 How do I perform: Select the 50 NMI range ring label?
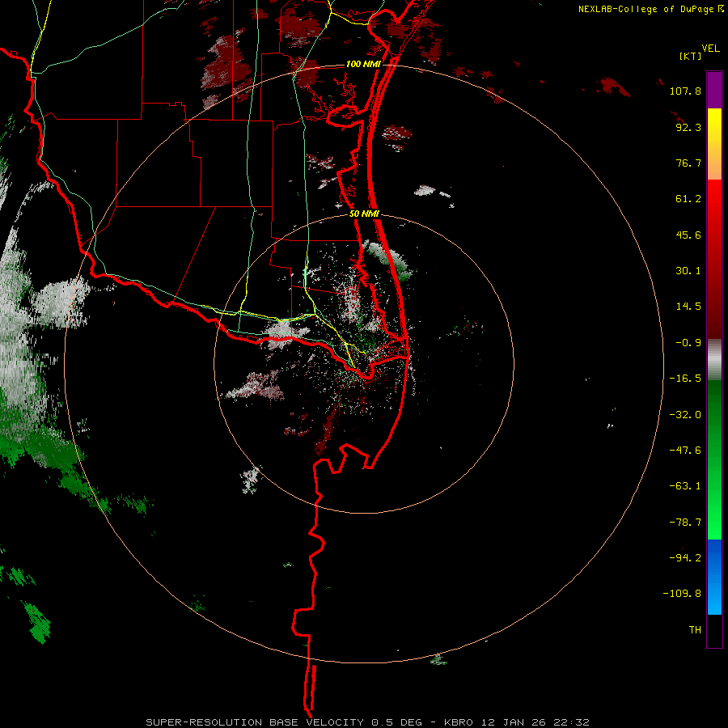364,214
